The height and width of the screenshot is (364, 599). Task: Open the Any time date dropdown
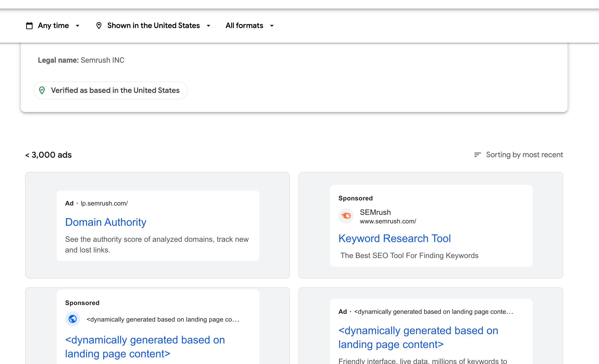tap(53, 26)
